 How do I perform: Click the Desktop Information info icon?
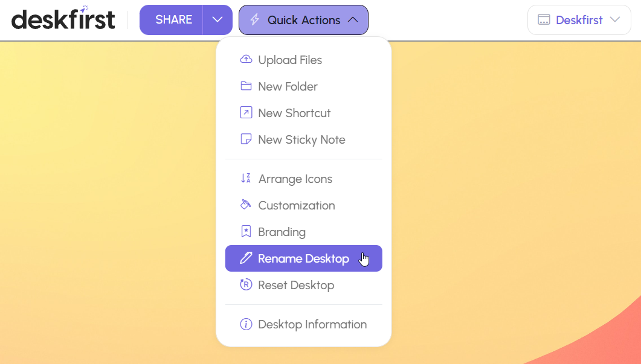coord(246,324)
